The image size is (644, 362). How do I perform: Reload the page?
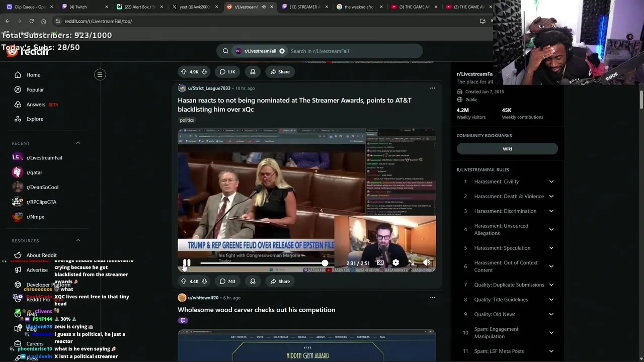pyautogui.click(x=31, y=21)
